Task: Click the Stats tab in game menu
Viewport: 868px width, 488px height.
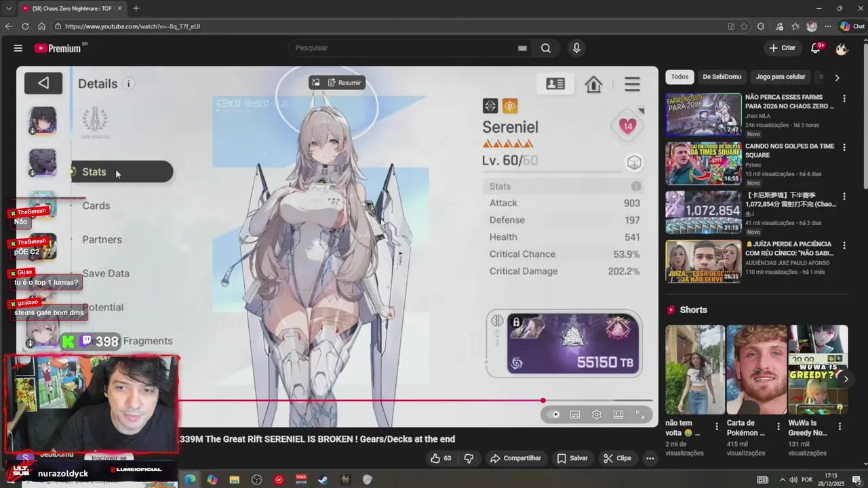Action: tap(122, 171)
